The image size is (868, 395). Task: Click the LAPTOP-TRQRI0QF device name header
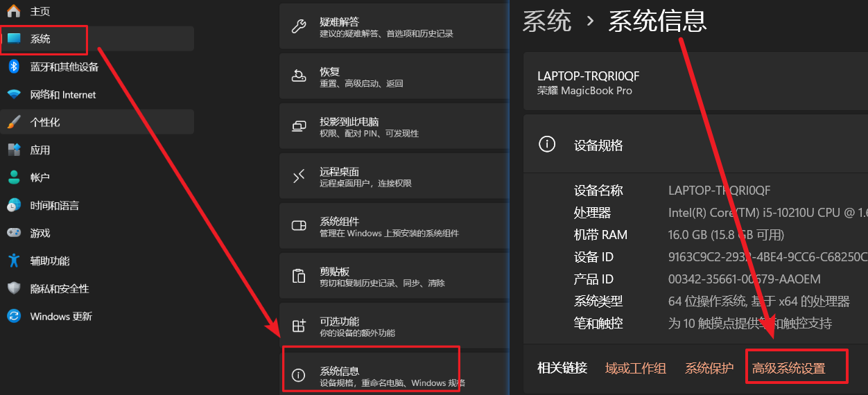589,76
